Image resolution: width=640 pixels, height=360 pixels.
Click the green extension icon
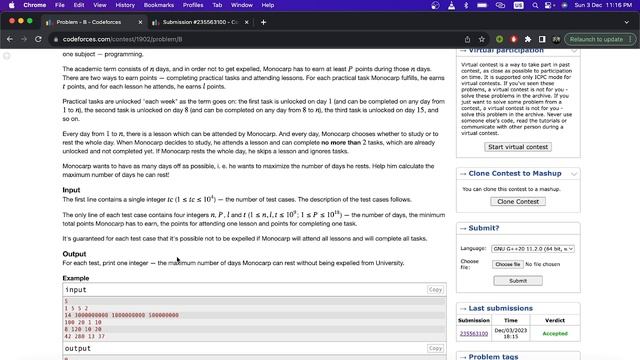pos(499,39)
